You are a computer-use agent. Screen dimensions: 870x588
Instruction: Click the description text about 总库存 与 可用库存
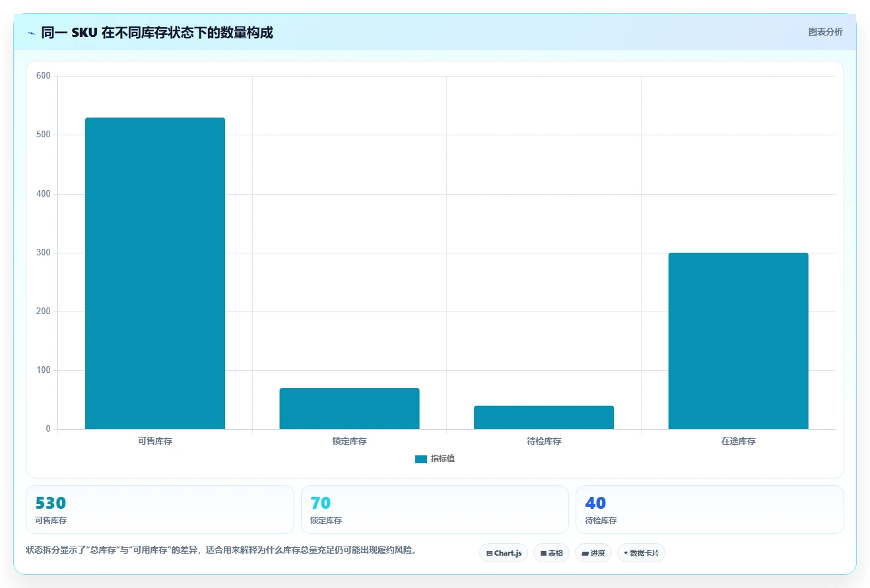pos(220,550)
